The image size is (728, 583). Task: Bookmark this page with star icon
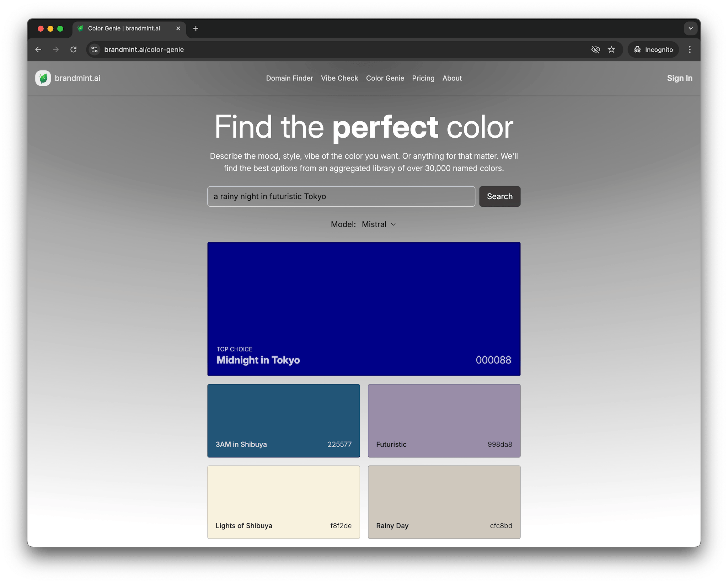click(x=611, y=49)
